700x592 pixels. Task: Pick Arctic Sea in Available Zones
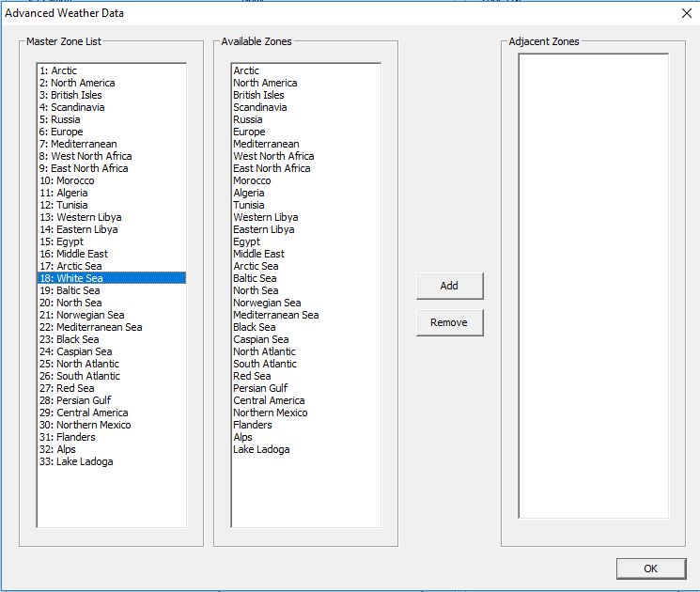click(306, 266)
